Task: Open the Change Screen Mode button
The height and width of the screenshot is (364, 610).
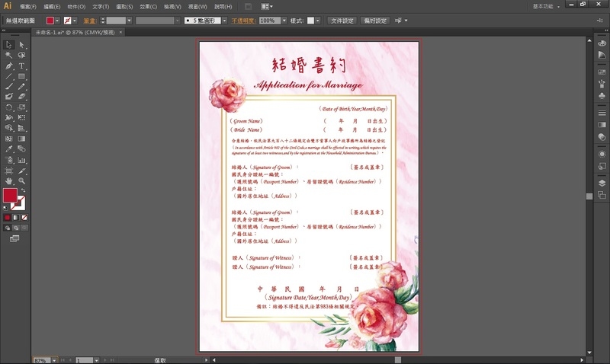Action: pyautogui.click(x=14, y=238)
